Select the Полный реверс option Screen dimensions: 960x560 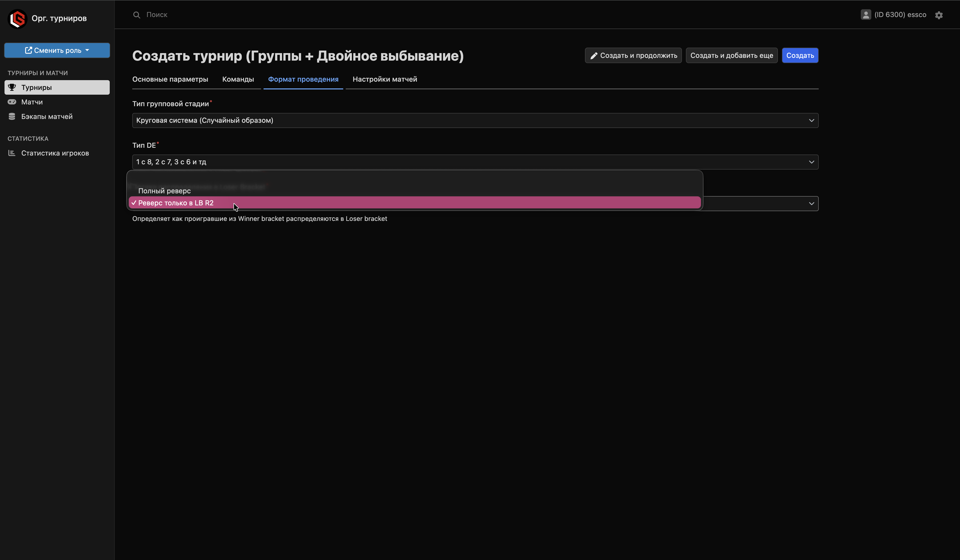[x=165, y=191]
